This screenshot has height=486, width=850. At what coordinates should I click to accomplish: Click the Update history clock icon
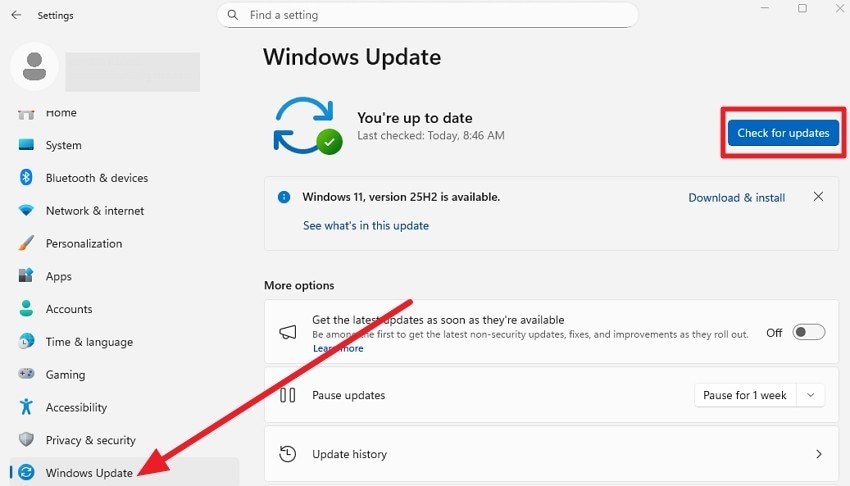(x=287, y=454)
